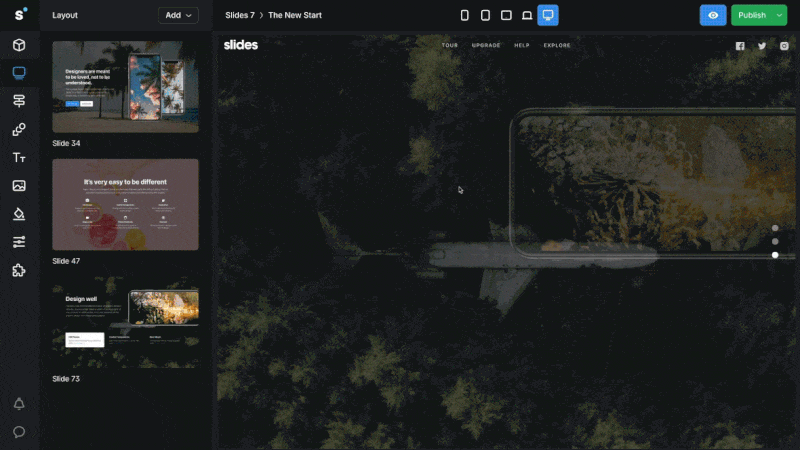
Task: Expand the Add dropdown in Layout panel
Action: pyautogui.click(x=178, y=15)
